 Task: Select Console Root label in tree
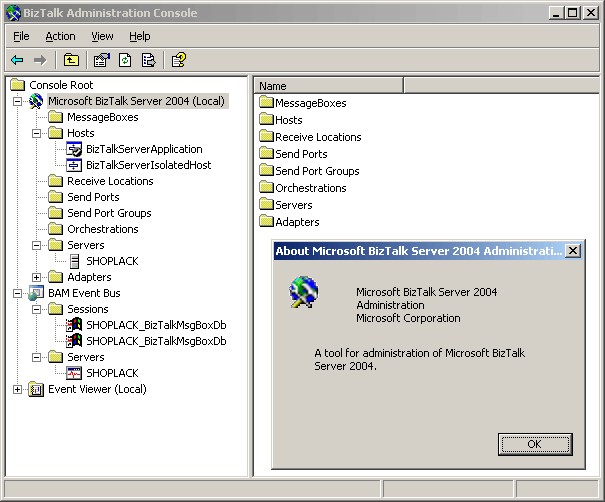pos(61,85)
